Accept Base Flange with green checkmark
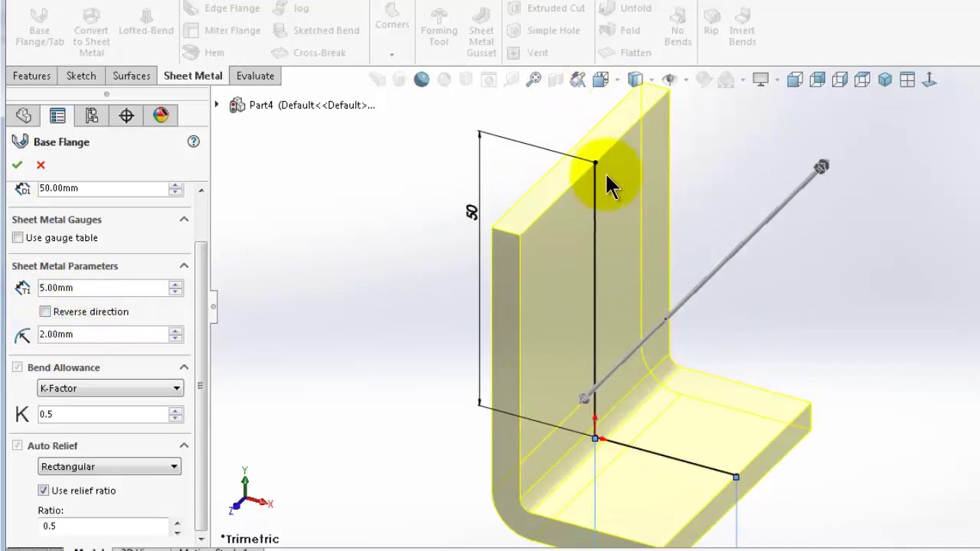The width and height of the screenshot is (980, 551). (17, 165)
